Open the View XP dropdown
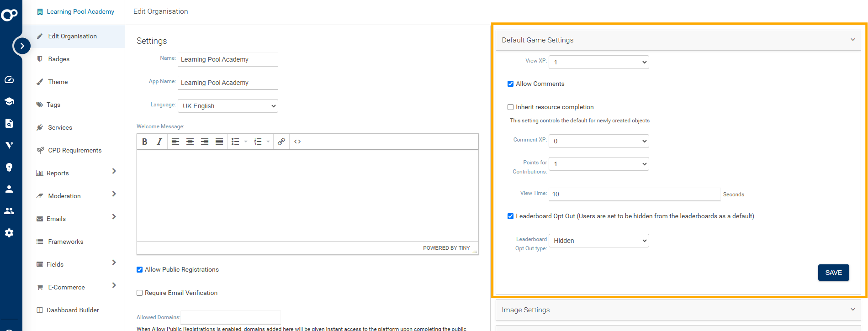The image size is (868, 331). [x=598, y=62]
